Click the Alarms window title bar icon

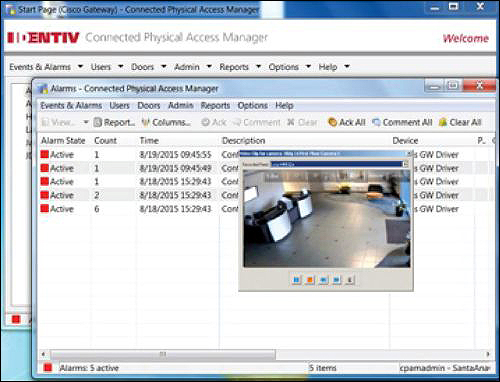click(42, 89)
